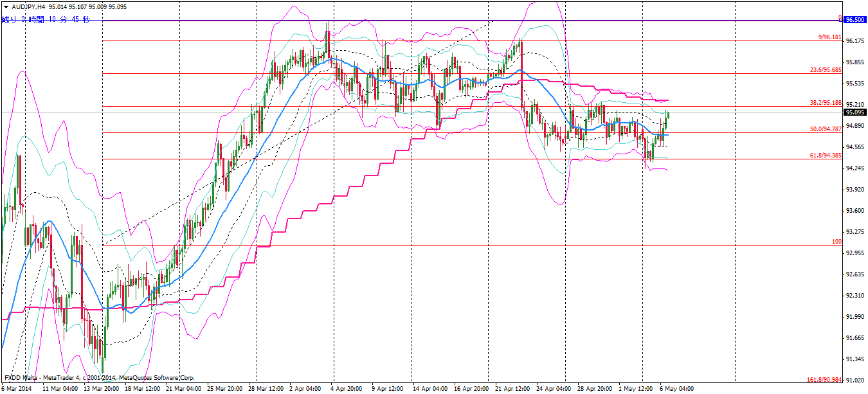Screen dimensions: 868x394
Task: Click price axis value 95.210
Action: [855, 104]
